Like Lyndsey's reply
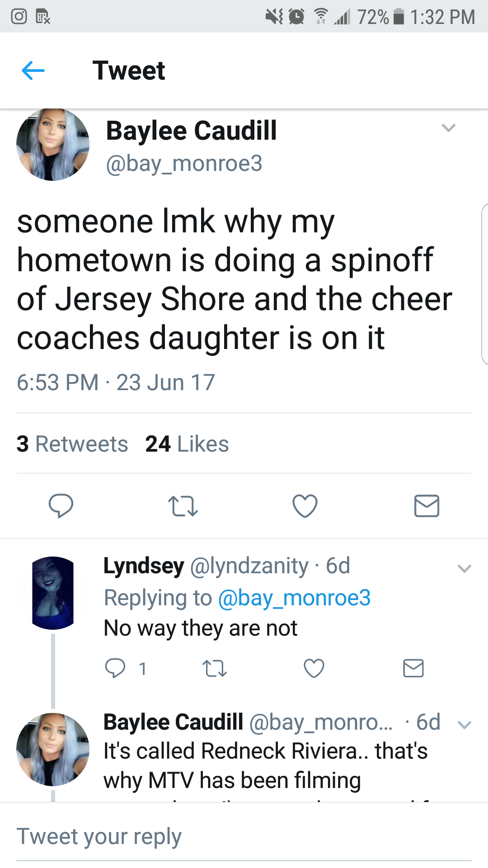This screenshot has height=868, width=488. [x=314, y=668]
